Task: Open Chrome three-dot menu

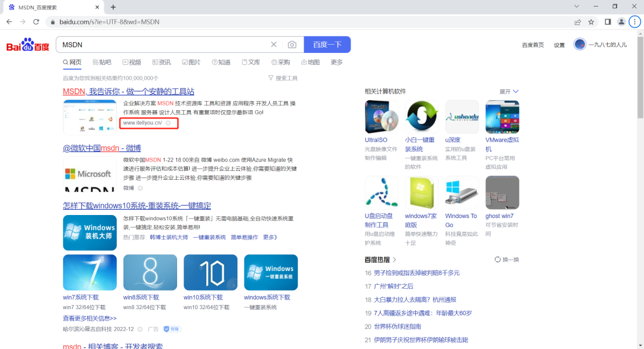Action: pos(634,21)
